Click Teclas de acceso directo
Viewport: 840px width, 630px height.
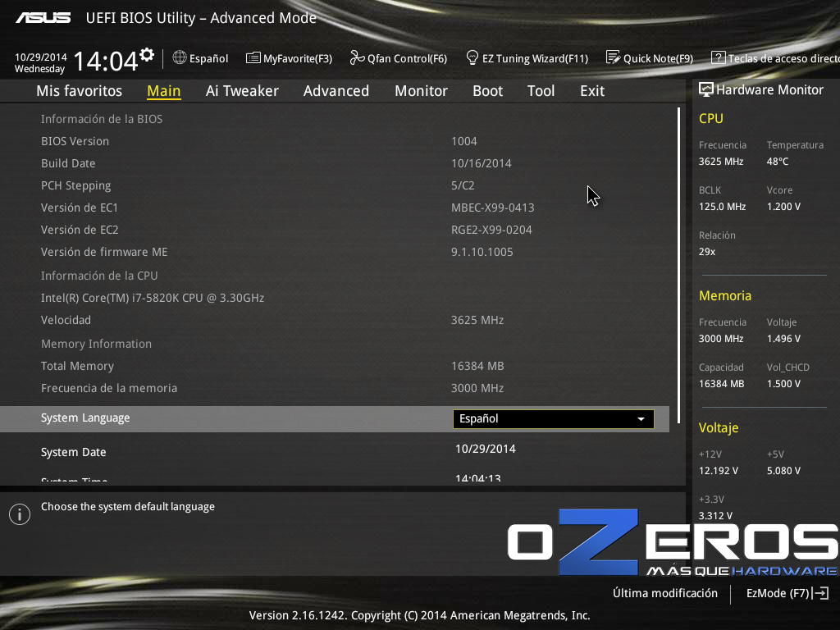(x=775, y=58)
